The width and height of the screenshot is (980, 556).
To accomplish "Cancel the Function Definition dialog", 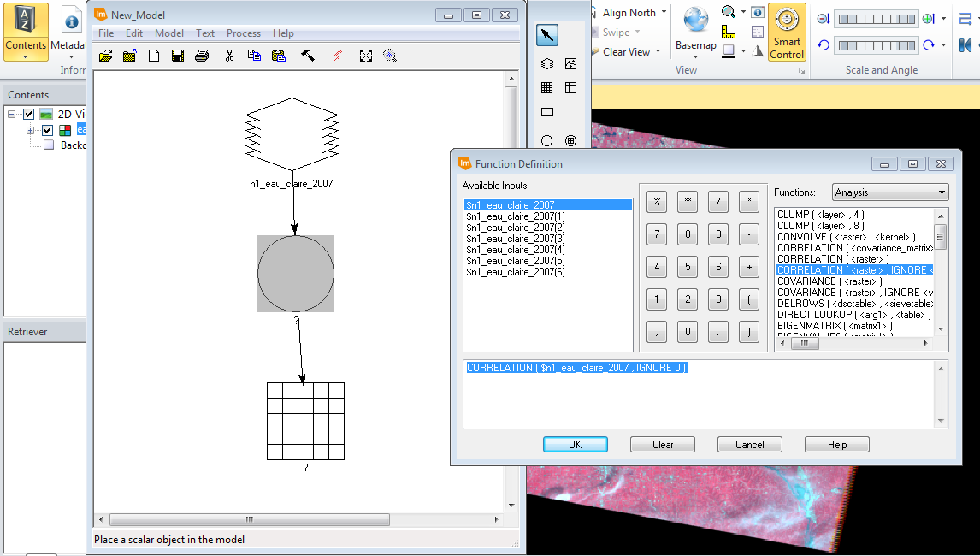I will pos(749,445).
